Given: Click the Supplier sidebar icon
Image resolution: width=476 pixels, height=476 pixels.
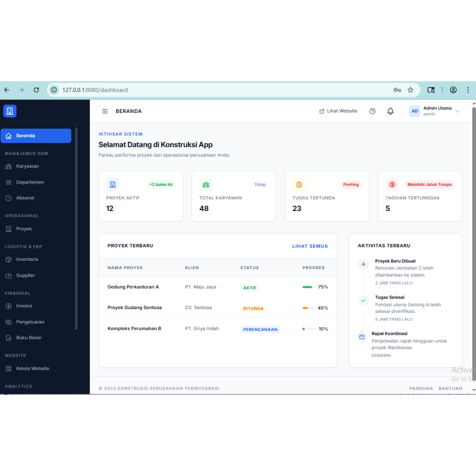Looking at the screenshot, I should (x=8, y=276).
